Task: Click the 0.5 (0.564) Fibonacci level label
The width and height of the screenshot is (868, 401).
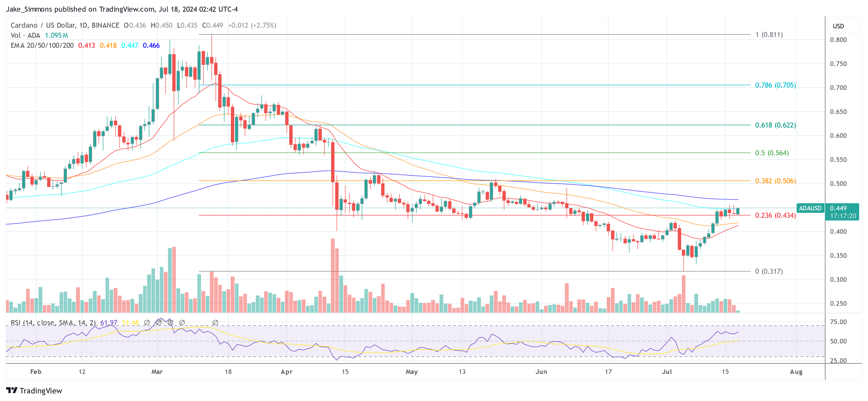Action: 772,153
